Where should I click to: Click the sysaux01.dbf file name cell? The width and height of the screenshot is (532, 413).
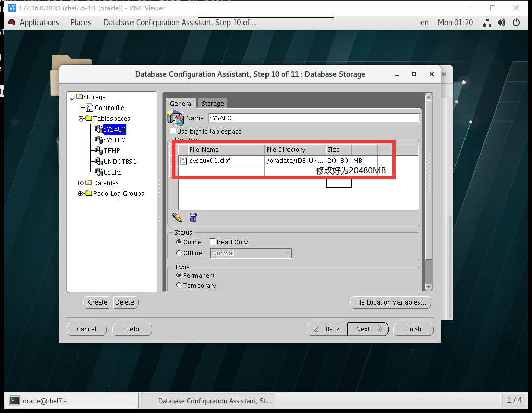point(226,161)
